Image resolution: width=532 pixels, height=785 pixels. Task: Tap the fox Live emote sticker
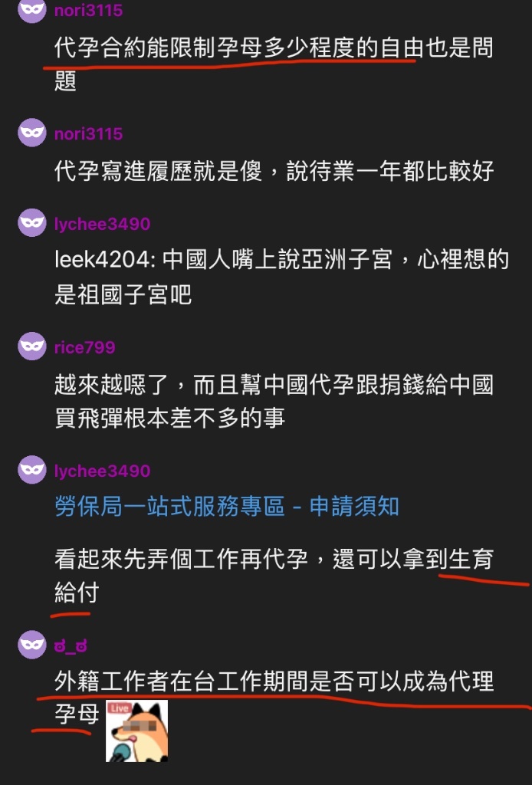(x=136, y=731)
